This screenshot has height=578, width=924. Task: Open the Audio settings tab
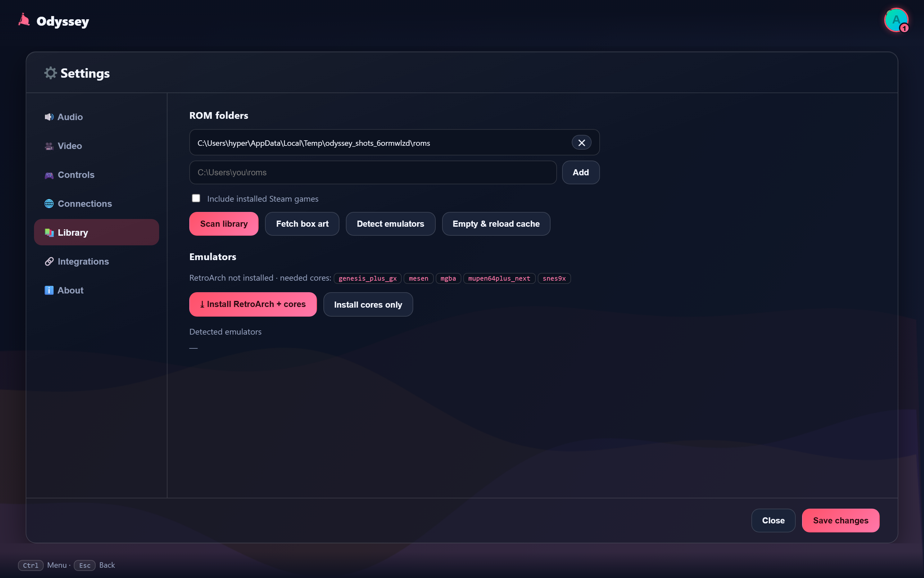(96, 117)
